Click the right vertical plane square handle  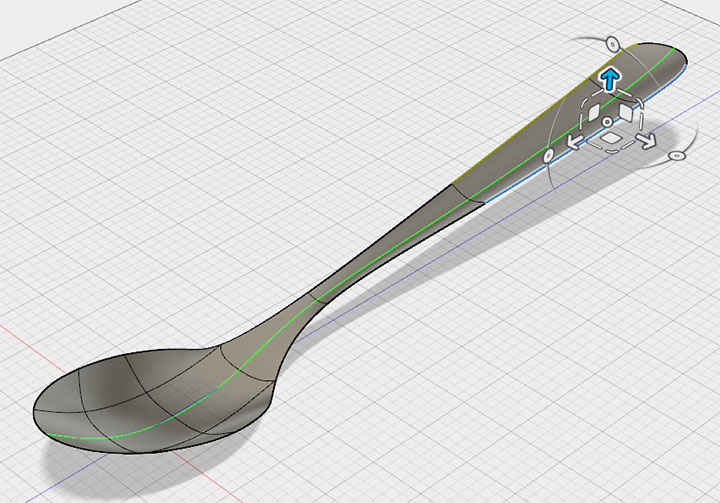(626, 112)
